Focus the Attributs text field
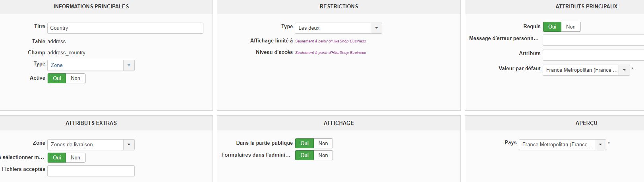The image size is (644, 182). tap(593, 55)
